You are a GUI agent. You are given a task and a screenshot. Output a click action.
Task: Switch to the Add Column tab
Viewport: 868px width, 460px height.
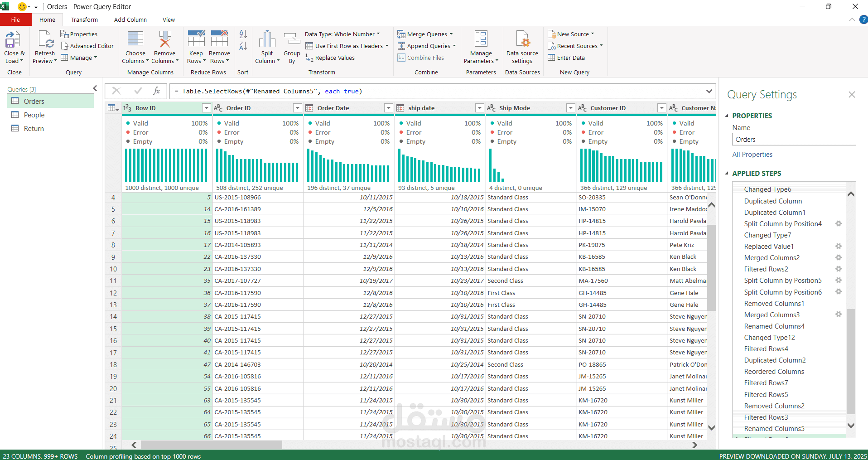130,20
